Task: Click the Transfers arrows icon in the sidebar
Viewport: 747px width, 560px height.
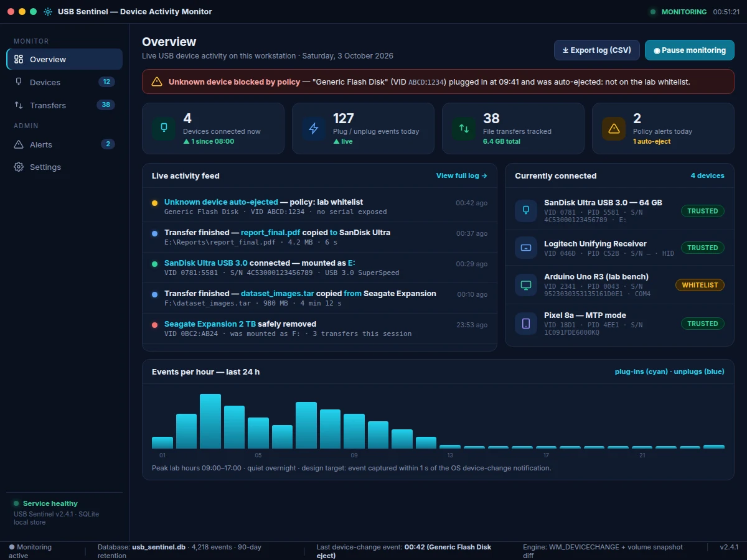Action: pos(19,105)
